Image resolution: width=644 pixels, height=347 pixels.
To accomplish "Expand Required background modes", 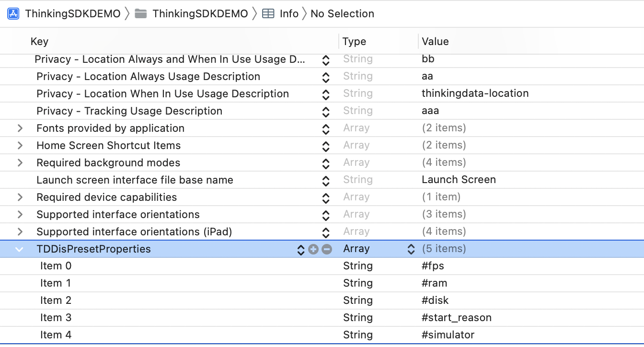I will tap(20, 163).
